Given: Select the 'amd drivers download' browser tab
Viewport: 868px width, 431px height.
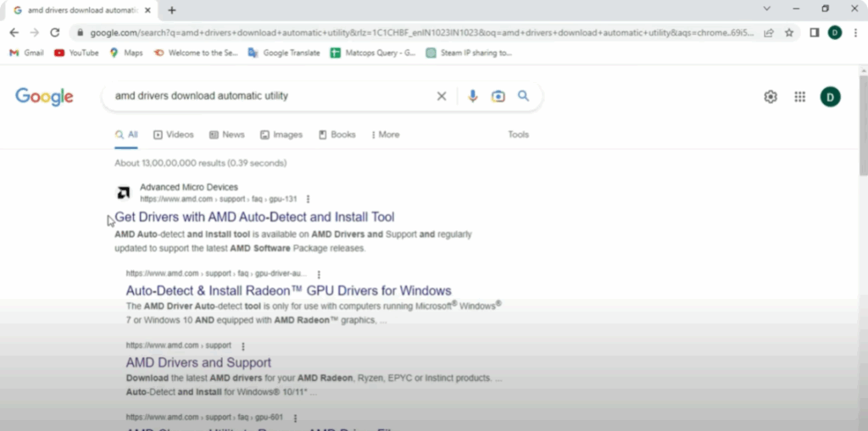Looking at the screenshot, I should [83, 10].
